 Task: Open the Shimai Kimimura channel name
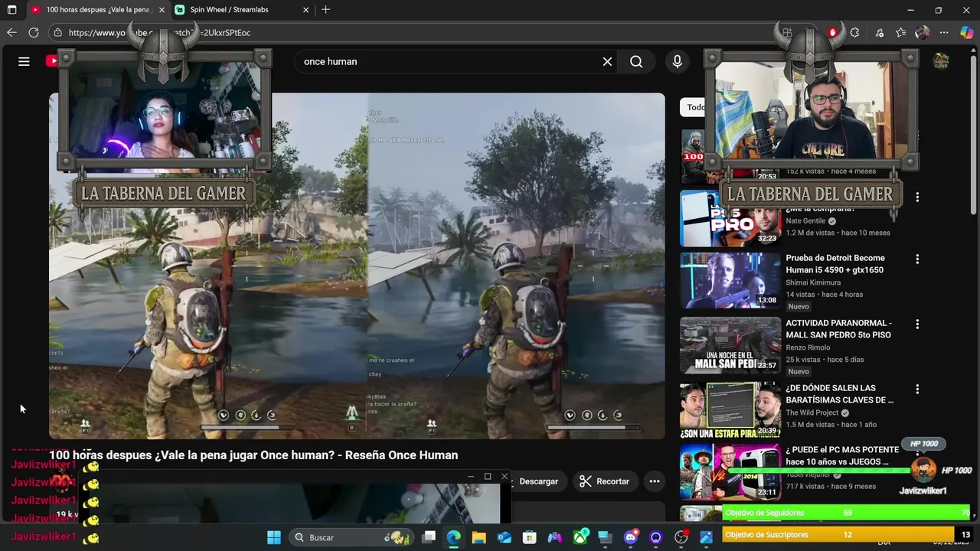point(813,282)
